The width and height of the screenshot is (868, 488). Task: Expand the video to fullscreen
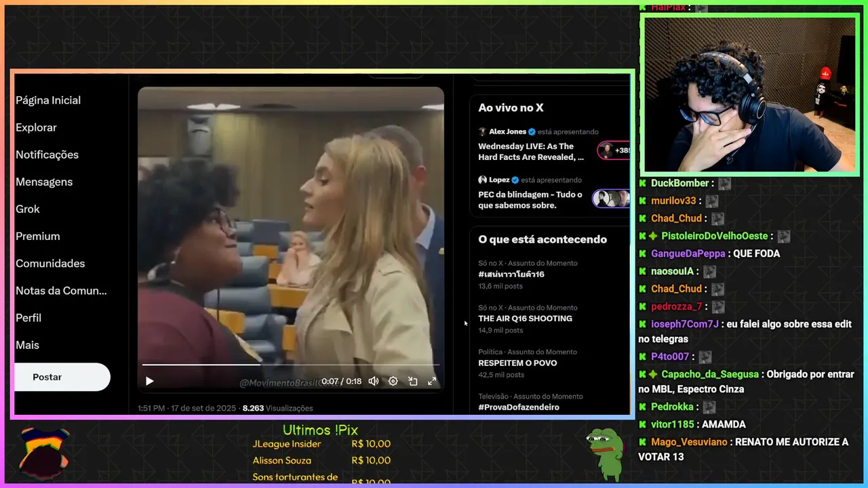(x=431, y=381)
